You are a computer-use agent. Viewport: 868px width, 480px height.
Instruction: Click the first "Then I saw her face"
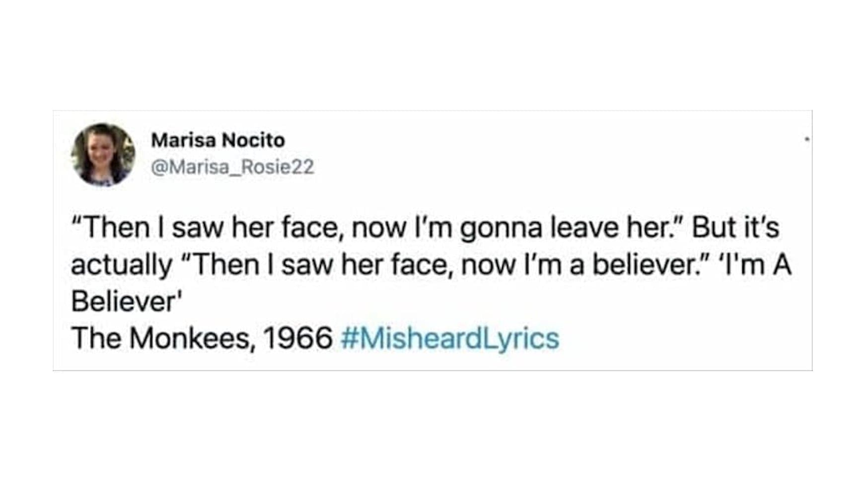point(211,228)
